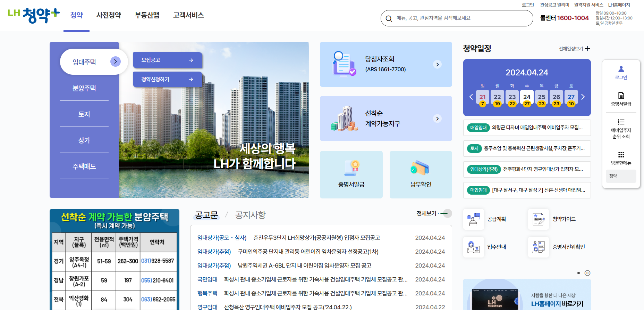This screenshot has width=644, height=310.
Task: Open the 청약 top menu
Action: coord(76,15)
